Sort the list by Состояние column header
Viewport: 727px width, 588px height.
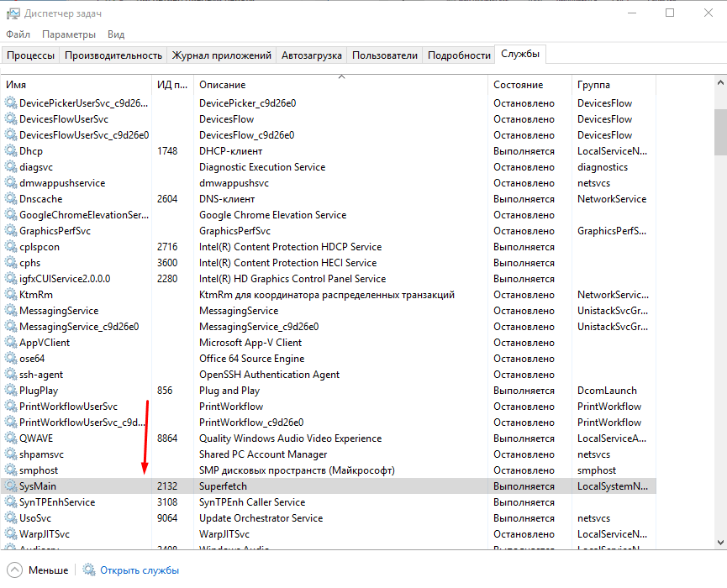[518, 85]
